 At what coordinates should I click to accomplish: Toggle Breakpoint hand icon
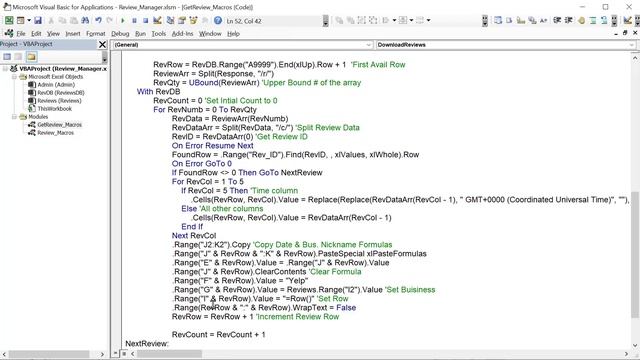pyautogui.click(x=582, y=20)
